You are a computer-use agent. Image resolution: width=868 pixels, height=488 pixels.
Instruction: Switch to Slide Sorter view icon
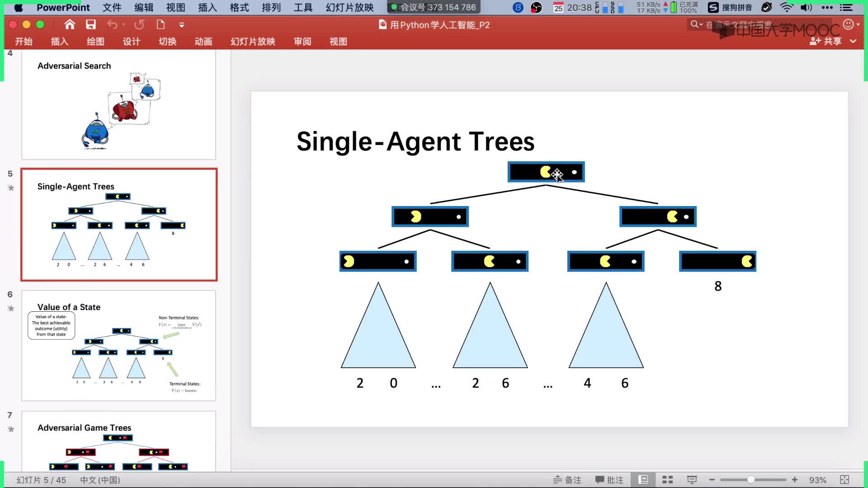coord(668,480)
